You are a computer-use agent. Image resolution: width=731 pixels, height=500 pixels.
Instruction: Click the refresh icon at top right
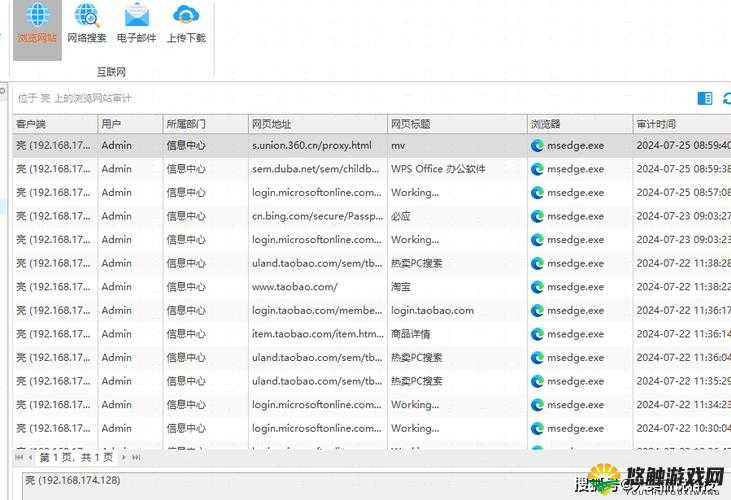point(727,98)
